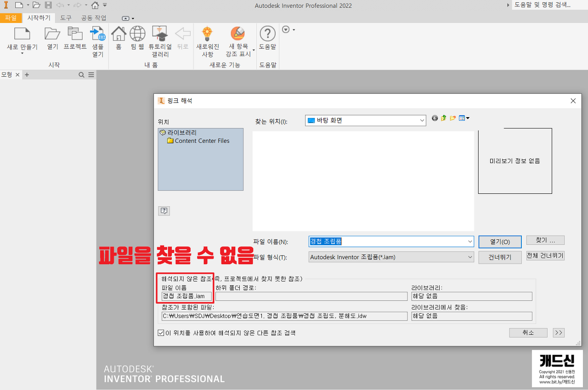Click the Up one level folder icon
588x390 pixels.
(444, 118)
